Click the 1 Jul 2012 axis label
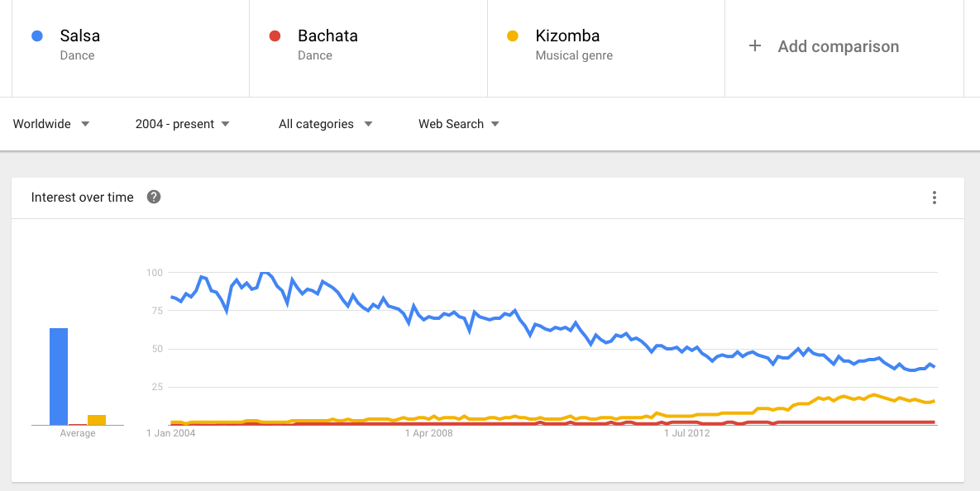 click(687, 433)
